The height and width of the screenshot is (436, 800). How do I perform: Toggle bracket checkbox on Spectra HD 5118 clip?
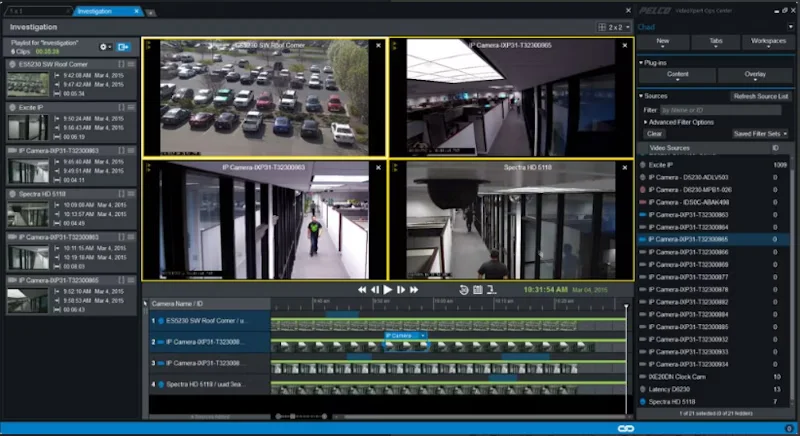coord(121,193)
